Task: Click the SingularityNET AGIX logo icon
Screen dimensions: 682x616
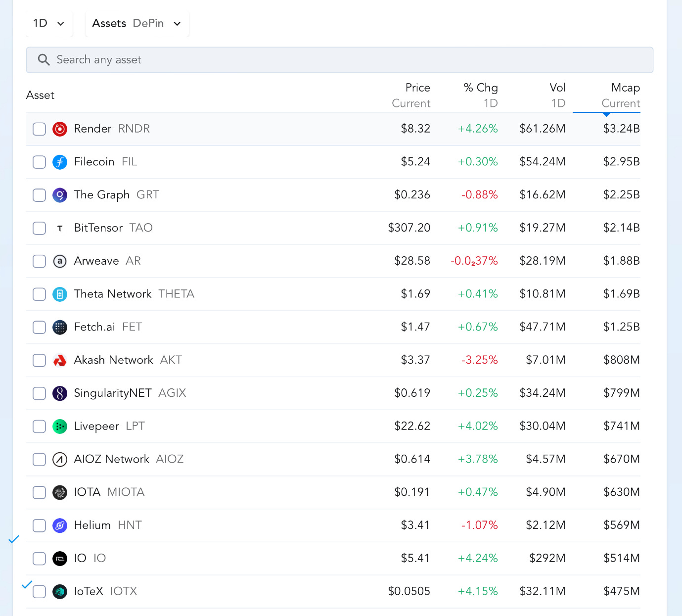Action: point(60,393)
